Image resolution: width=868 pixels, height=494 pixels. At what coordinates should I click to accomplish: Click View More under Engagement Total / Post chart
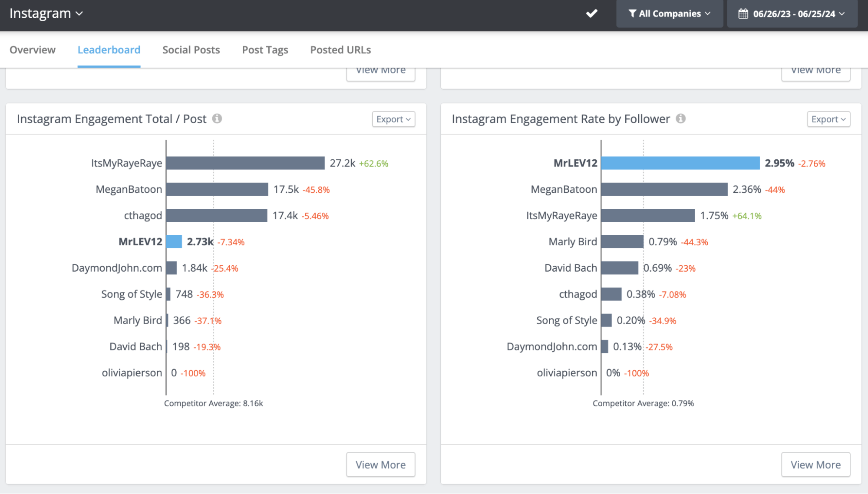click(x=380, y=464)
